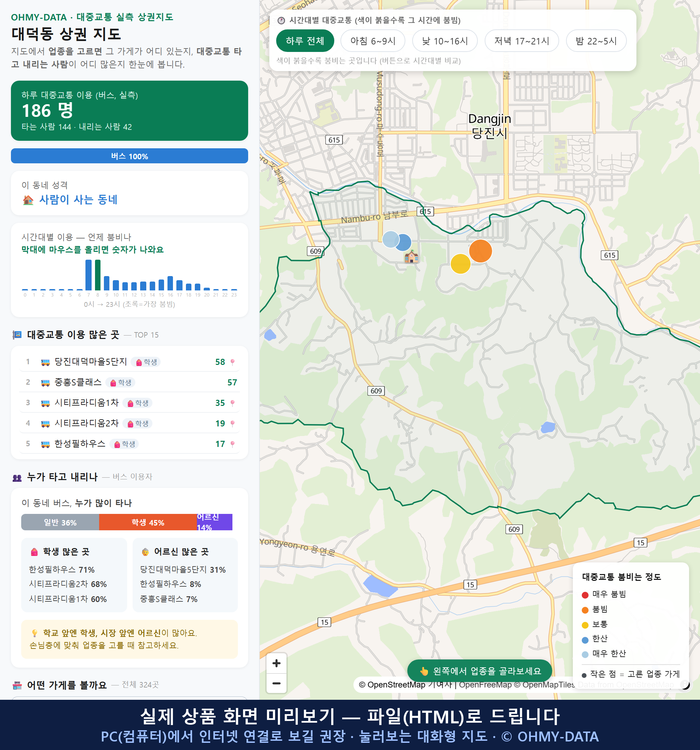Click the map pin on the 한성필하우스 row
The image size is (700, 750).
click(232, 444)
